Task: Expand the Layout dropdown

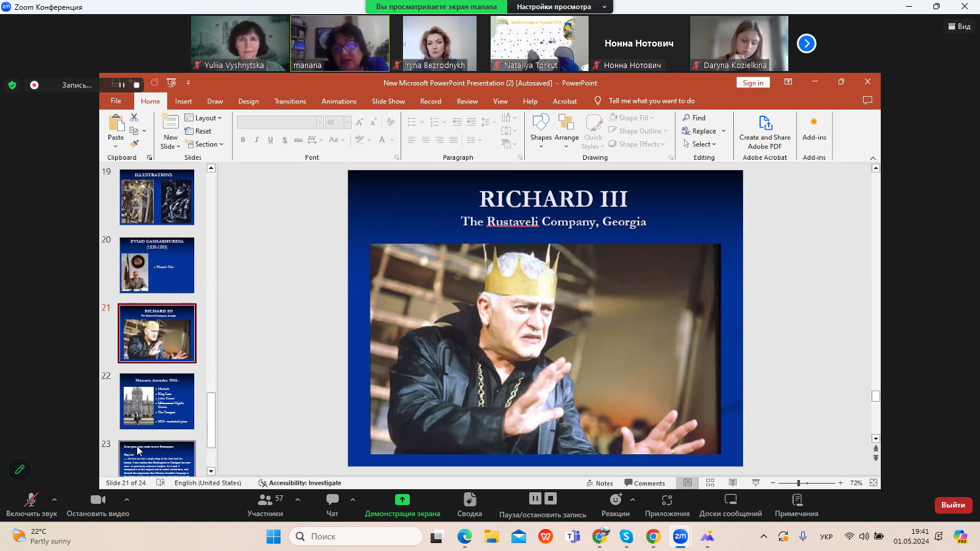Action: click(203, 118)
